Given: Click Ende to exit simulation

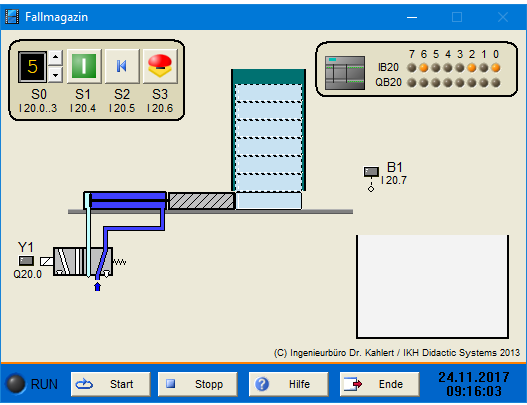Looking at the screenshot, I should (380, 384).
